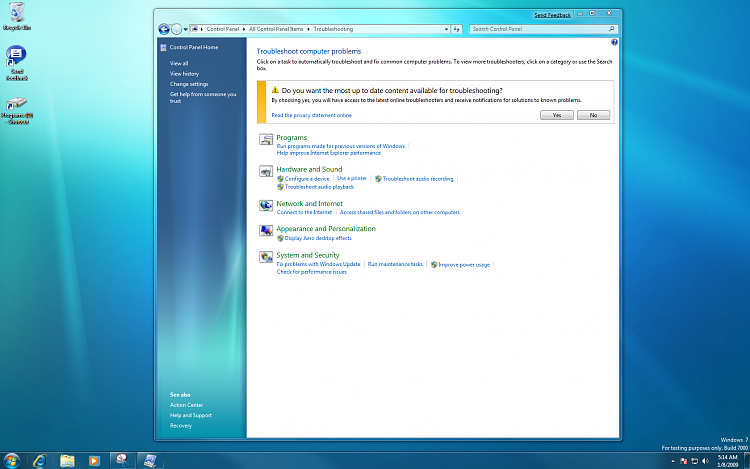Open the Programs category heading

291,138
